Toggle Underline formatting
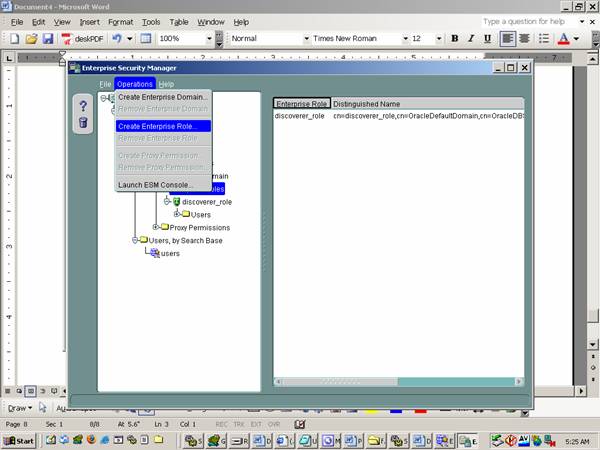This screenshot has width=600, height=450. pyautogui.click(x=487, y=38)
